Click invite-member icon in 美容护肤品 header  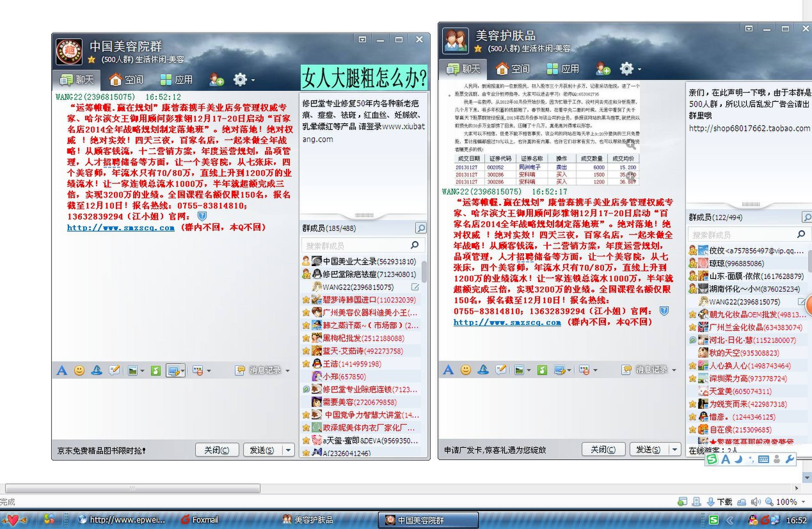point(602,69)
